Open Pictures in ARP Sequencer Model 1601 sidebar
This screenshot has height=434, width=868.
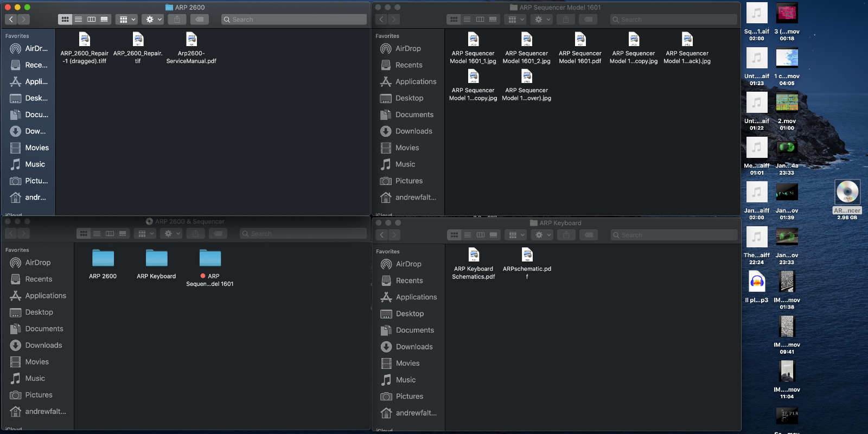coord(408,181)
